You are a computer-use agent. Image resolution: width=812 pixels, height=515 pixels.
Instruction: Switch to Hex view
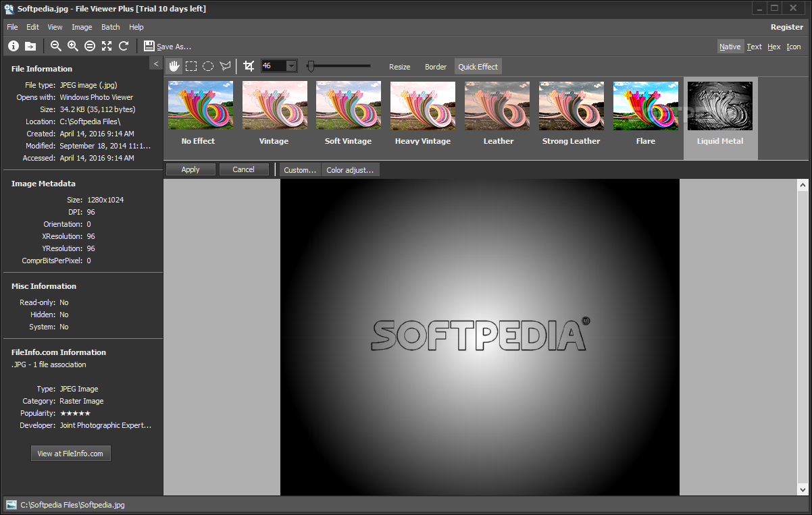coord(774,47)
